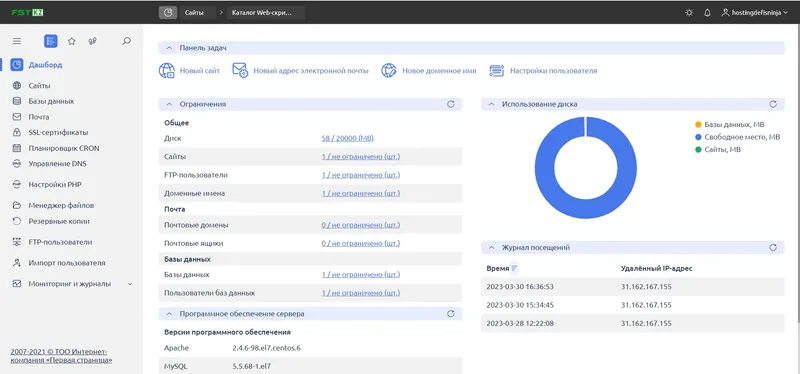Screen dimensions: 800x374
Task: Open the Сайты limit link
Action: [361, 157]
